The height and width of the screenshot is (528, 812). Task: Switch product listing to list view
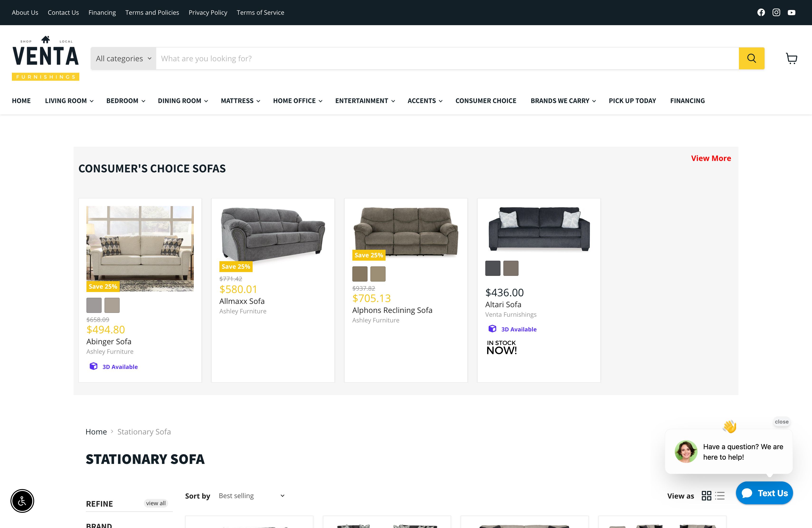pos(720,496)
